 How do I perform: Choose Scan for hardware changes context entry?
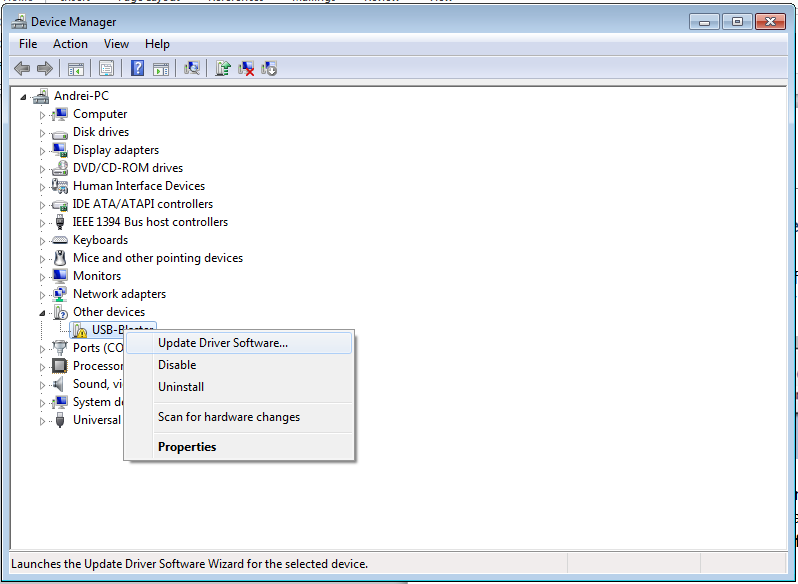[x=239, y=417]
